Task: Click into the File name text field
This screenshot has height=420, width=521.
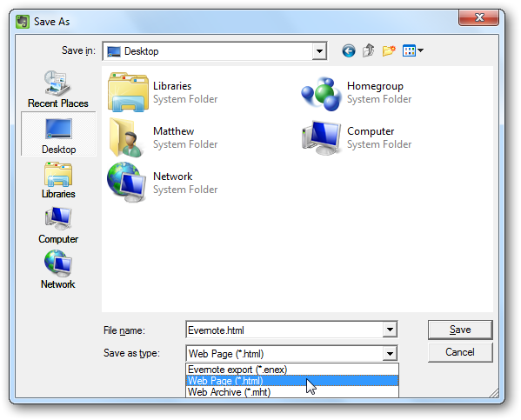Action: click(284, 330)
